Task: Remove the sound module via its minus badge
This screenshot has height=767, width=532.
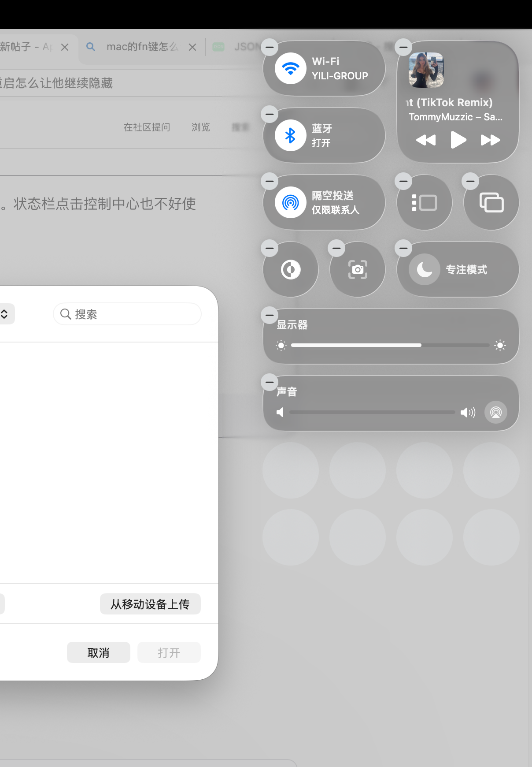Action: click(270, 382)
